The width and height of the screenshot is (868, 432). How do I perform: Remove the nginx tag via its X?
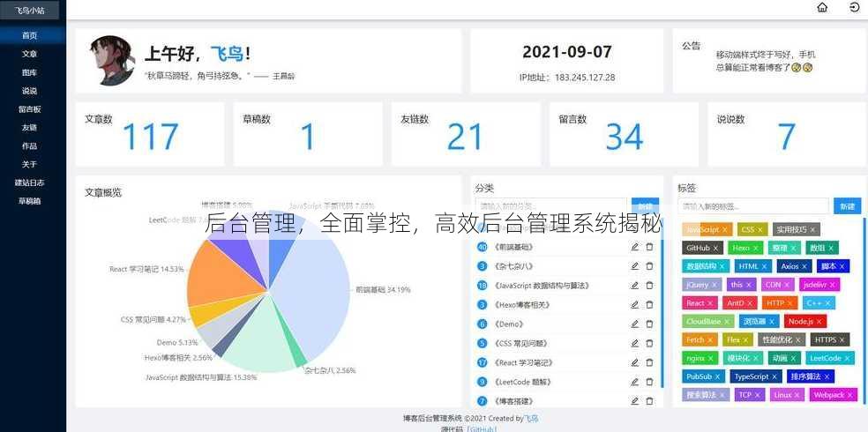click(x=711, y=358)
